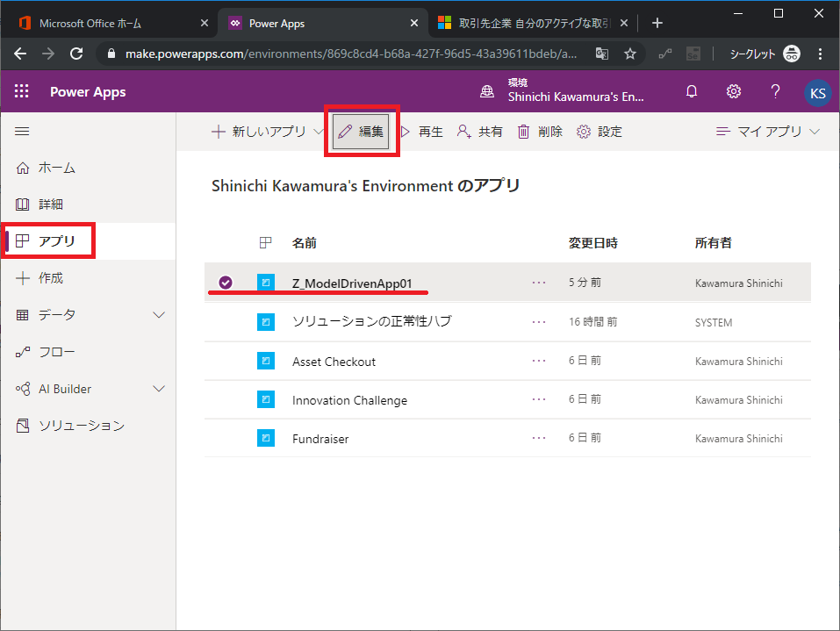Open the help question mark icon
840x631 pixels.
point(775,91)
